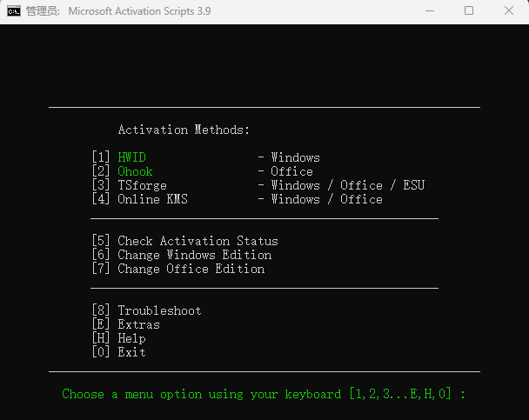529x420 pixels.
Task: Click the window title 'Microsoft Activation Scripts 3.9'
Action: 139,11
